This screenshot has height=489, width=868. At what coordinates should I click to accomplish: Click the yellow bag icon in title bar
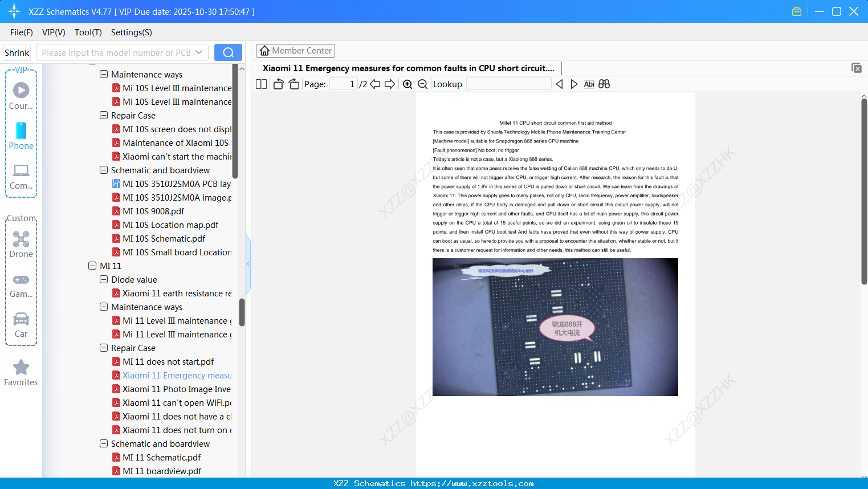[797, 11]
